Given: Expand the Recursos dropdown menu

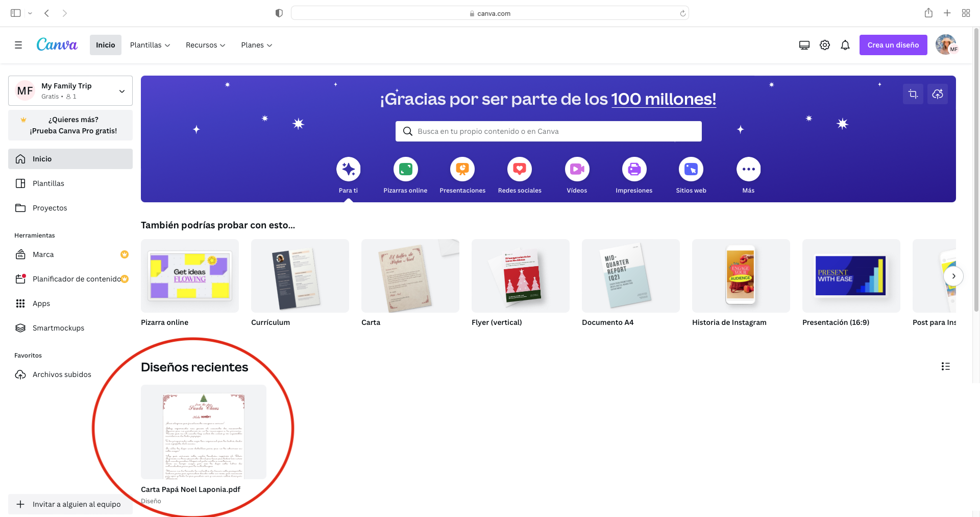Looking at the screenshot, I should pyautogui.click(x=205, y=45).
